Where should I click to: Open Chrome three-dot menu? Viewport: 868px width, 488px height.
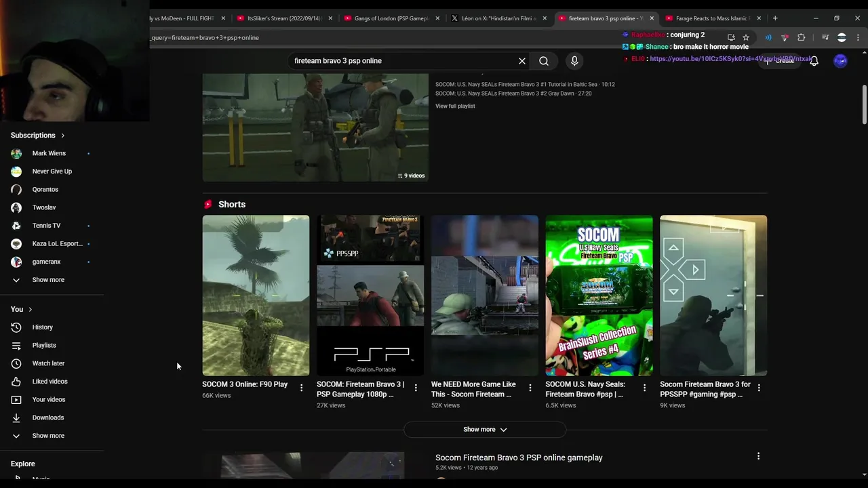[x=859, y=37]
